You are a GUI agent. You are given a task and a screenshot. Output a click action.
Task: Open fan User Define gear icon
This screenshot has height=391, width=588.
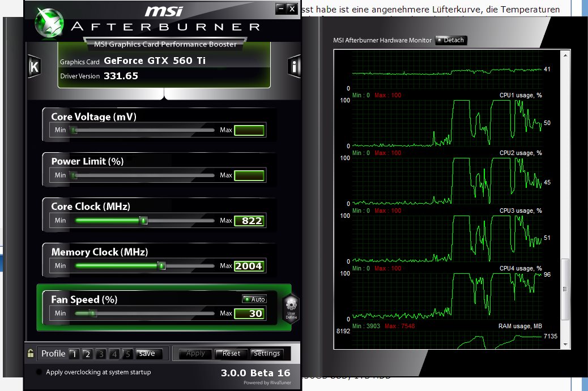(x=291, y=307)
